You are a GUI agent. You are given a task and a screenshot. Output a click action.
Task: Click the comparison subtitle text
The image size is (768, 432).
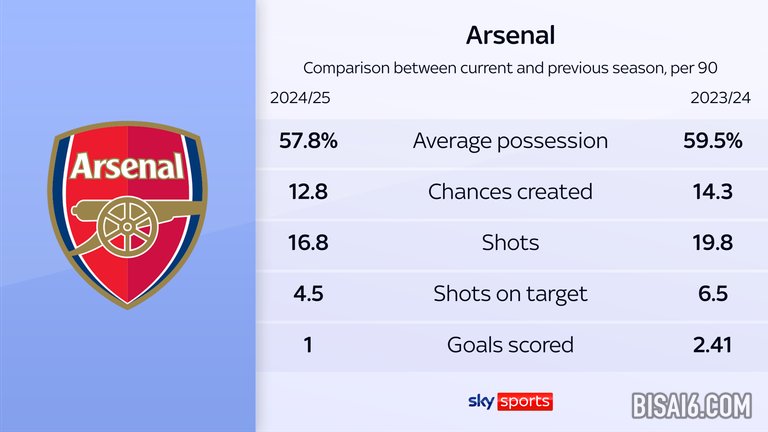(510, 68)
